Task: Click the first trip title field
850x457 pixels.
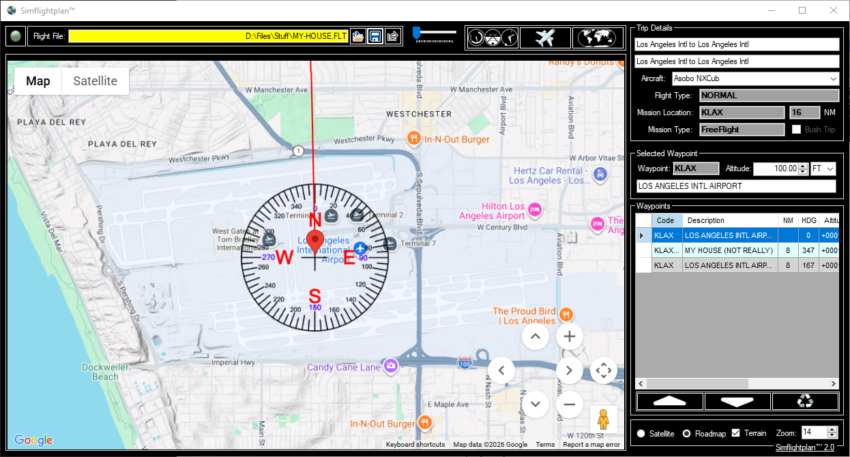Action: pos(737,44)
